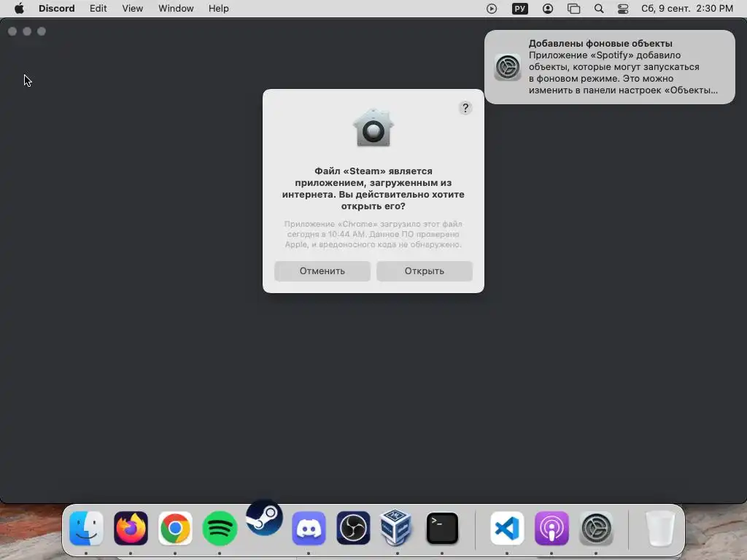Click the settings icon in Spotify notification
This screenshot has height=560, width=747.
tap(508, 67)
